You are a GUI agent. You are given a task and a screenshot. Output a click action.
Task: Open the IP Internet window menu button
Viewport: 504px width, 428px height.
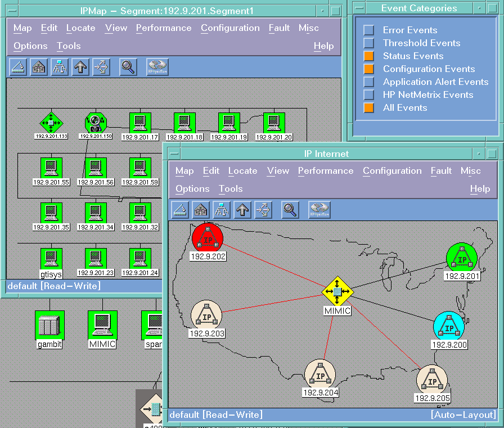(174, 154)
